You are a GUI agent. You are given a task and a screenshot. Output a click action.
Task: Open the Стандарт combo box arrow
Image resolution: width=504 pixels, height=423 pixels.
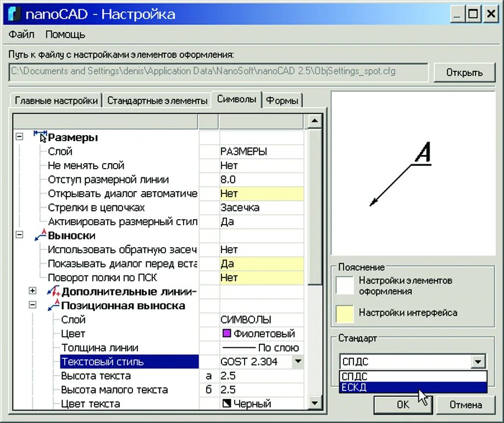pos(478,361)
